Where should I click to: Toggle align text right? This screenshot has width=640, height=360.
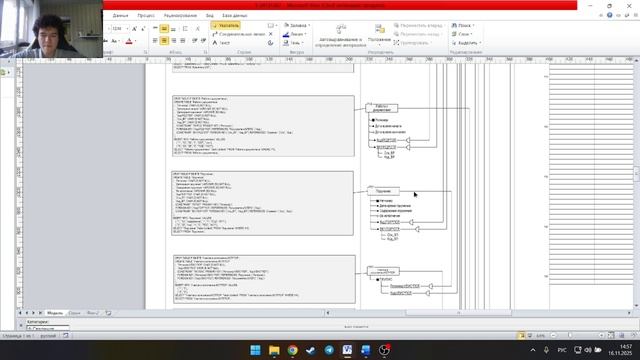pos(173,41)
